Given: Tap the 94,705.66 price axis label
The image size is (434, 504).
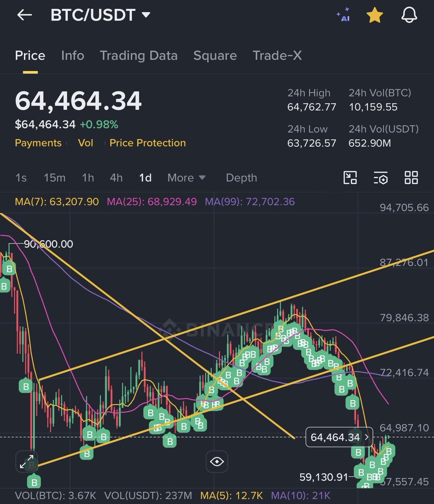Looking at the screenshot, I should coord(404,207).
